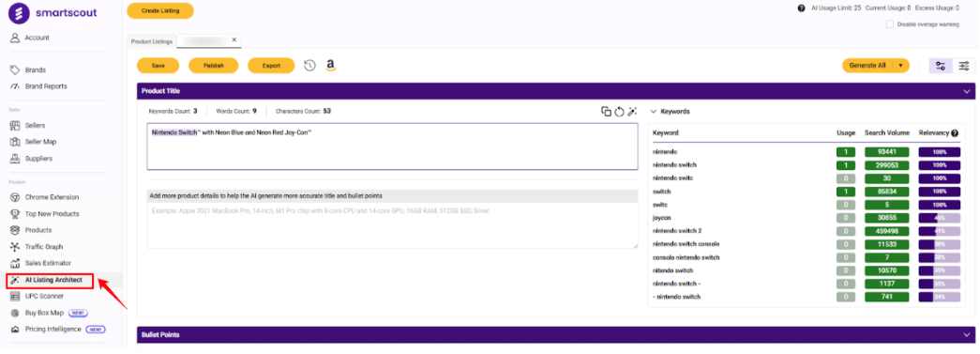Screen dimensions: 980x354
Task: Click the SmartScout logo icon
Action: (x=20, y=13)
